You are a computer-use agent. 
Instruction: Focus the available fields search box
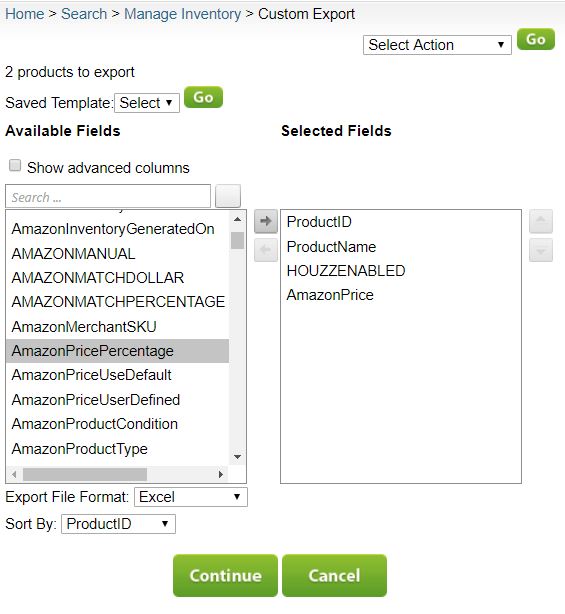(x=108, y=196)
